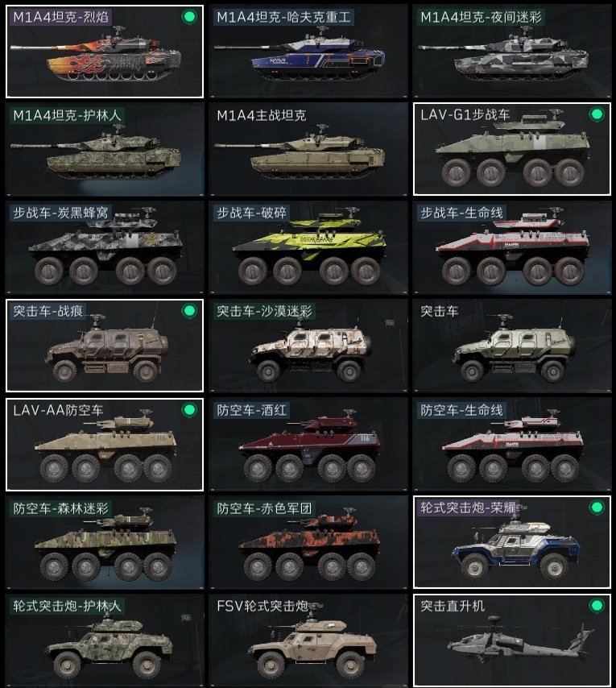Click the green equipped dot on 轮式突击炮-荣耀
The image size is (616, 688).
coord(597,508)
